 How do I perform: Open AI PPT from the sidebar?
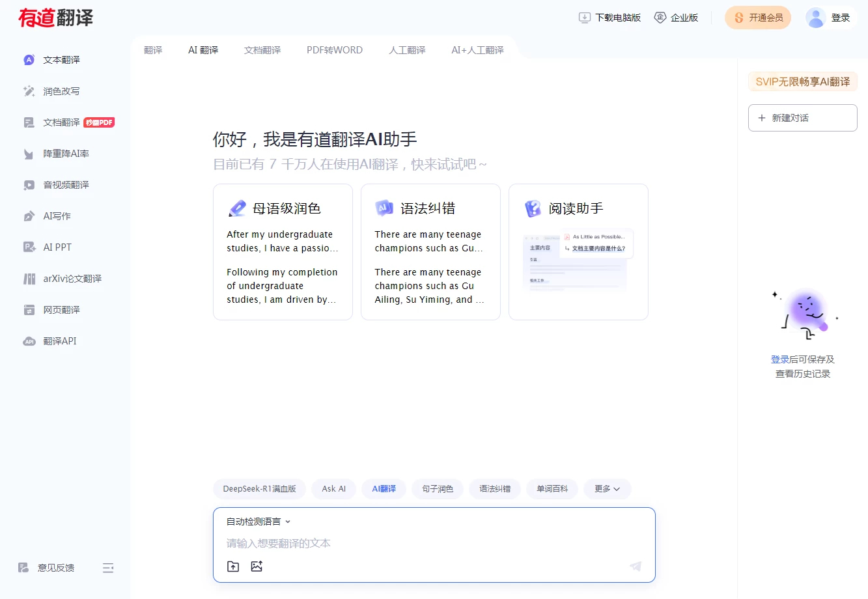pos(57,247)
